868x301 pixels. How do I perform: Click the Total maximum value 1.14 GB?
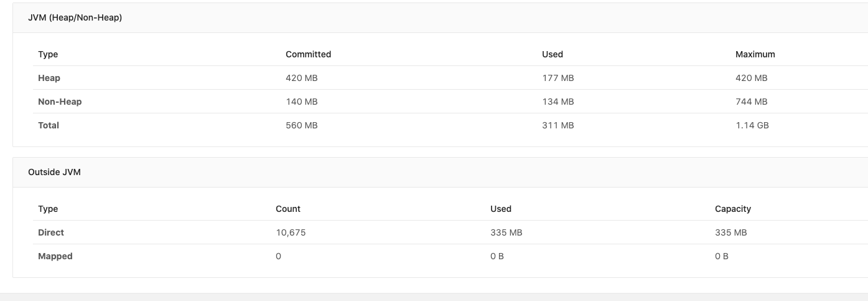pos(752,125)
